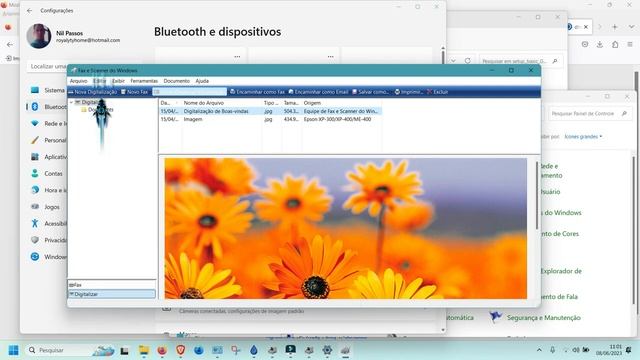The height and width of the screenshot is (360, 640).
Task: Click browser downloads icon
Action: 600,44
